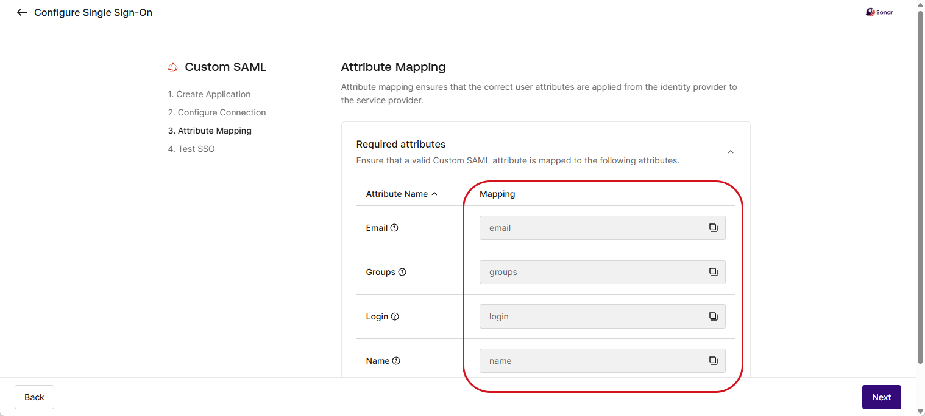Go to step 4 Test SSO

(x=191, y=149)
